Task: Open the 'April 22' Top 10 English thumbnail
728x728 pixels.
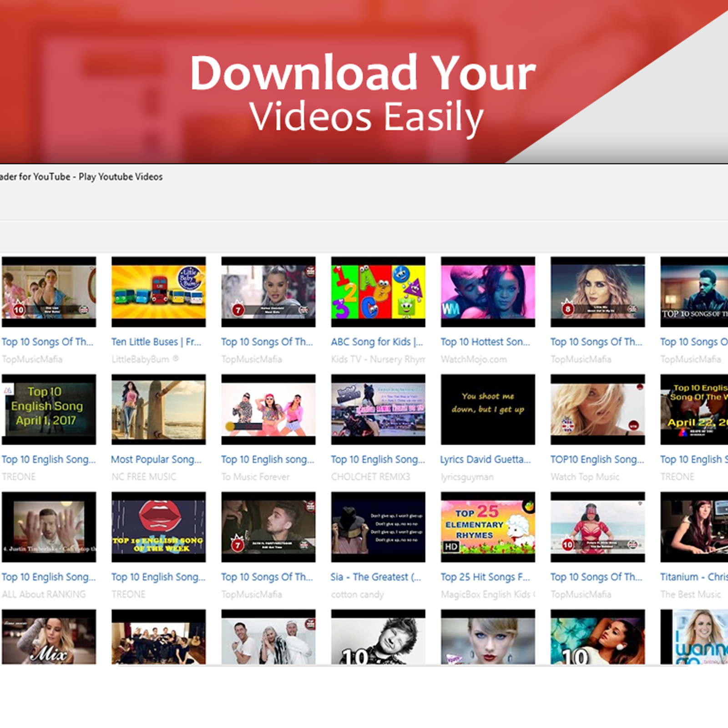Action: [x=694, y=409]
